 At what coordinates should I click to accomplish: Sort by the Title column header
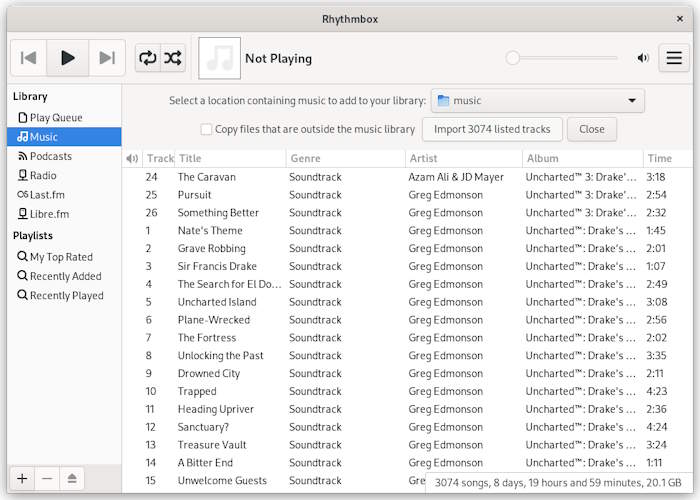click(x=230, y=158)
